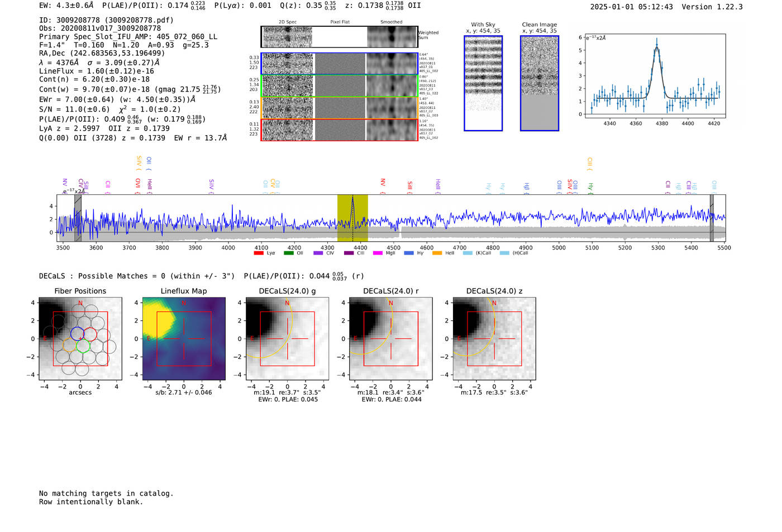Viewport: 782px width, 532px height.
Task: Open the DECaLS(24.0) g image
Action: (x=287, y=338)
